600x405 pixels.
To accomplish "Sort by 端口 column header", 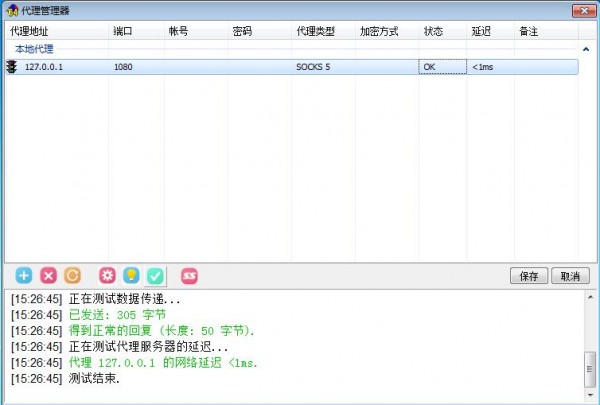I will 137,31.
